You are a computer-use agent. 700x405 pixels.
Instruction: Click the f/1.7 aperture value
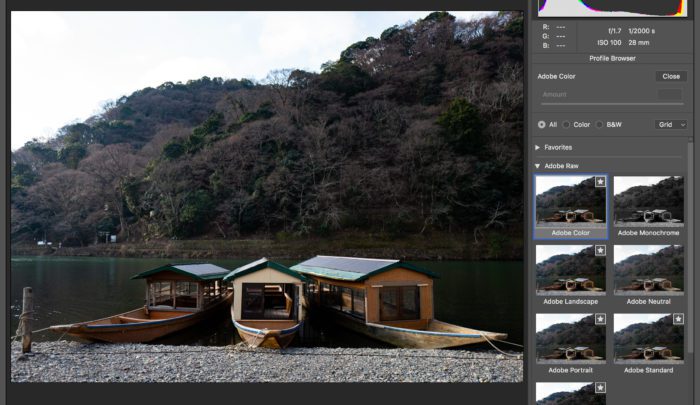tap(614, 31)
